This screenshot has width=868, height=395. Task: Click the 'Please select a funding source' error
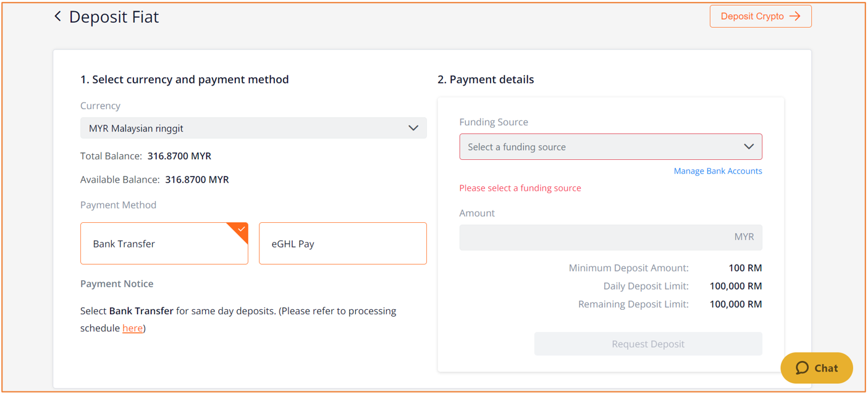click(x=520, y=188)
